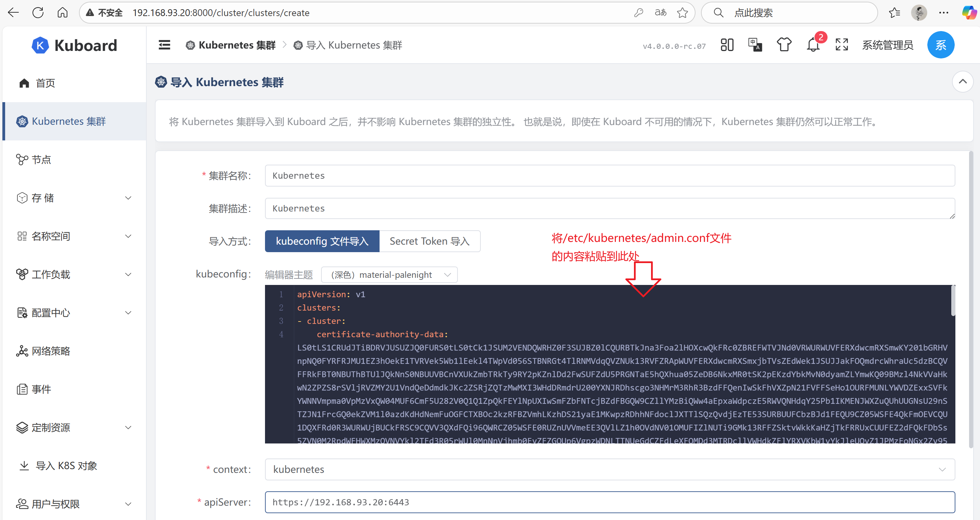Open 节点 in sidebar
This screenshot has height=520, width=980.
[75, 160]
